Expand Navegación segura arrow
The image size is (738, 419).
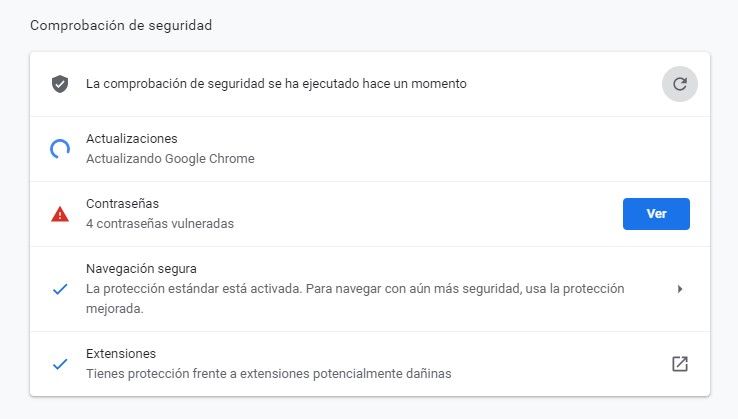[x=680, y=289]
